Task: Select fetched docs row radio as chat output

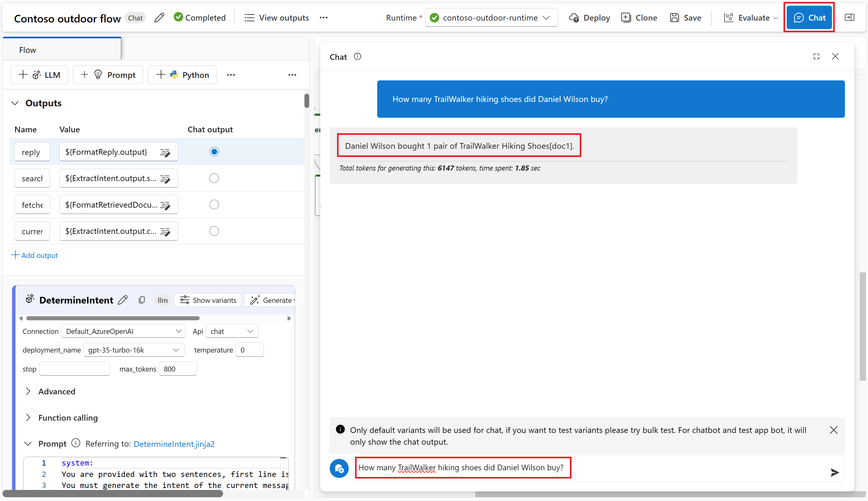Action: click(x=214, y=205)
